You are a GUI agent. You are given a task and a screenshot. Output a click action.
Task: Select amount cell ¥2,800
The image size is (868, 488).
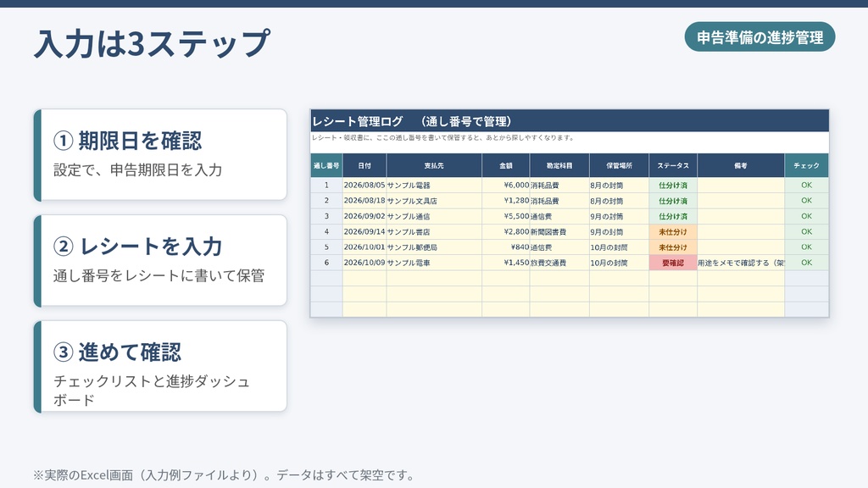point(506,232)
